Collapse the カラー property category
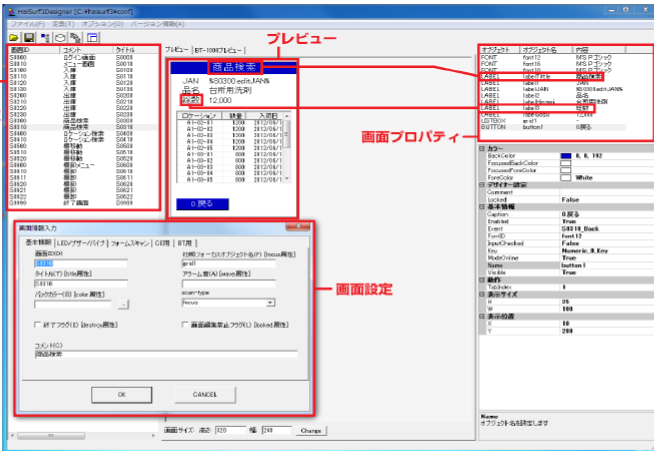Image resolution: width=654 pixels, height=451 pixels. click(482, 149)
